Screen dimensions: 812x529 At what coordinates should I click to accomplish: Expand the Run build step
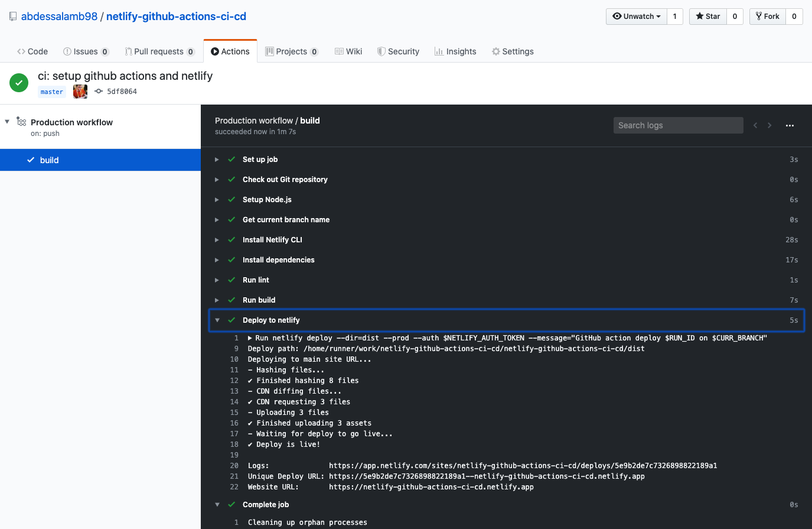[217, 300]
